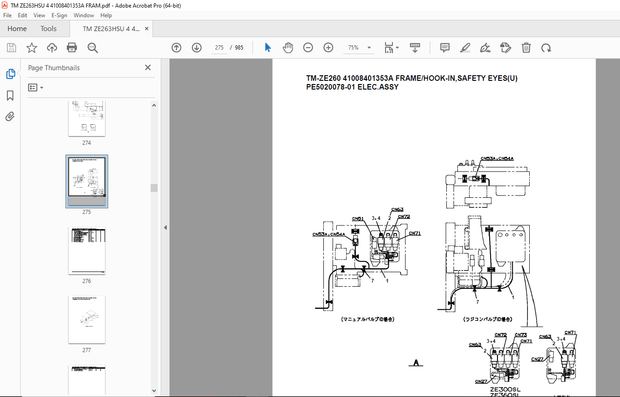Screen dimensions: 620x397
Task: Open the Window menu
Action: (84, 15)
